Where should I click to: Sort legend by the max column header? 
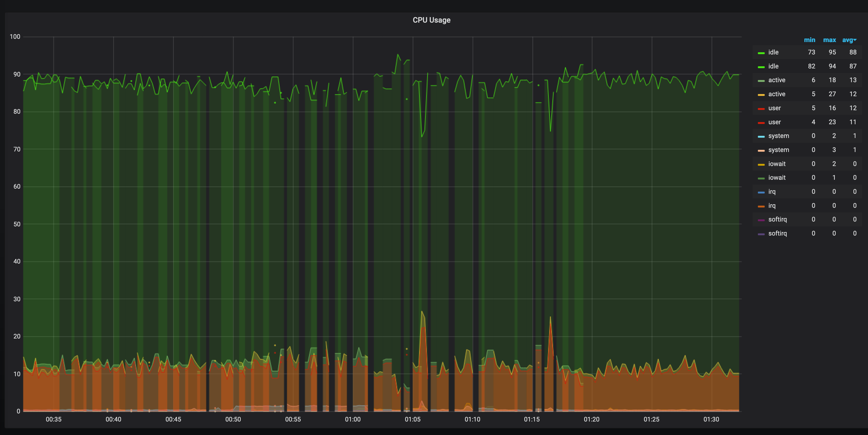(x=829, y=40)
